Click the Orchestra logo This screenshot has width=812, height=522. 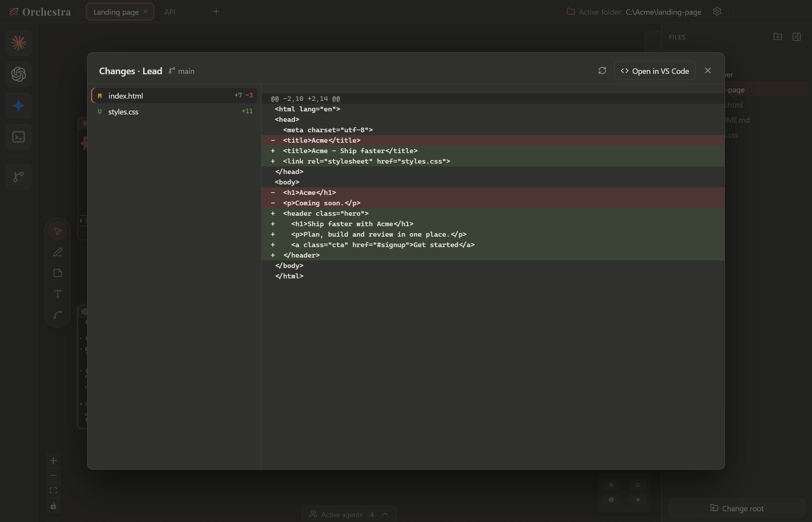40,12
